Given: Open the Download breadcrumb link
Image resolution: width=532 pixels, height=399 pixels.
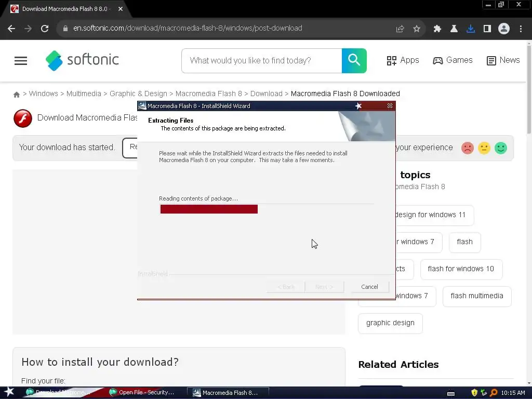Looking at the screenshot, I should [267, 94].
